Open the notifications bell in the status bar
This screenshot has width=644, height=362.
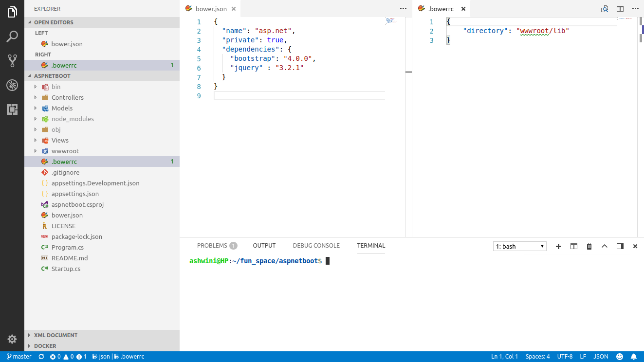(x=635, y=356)
